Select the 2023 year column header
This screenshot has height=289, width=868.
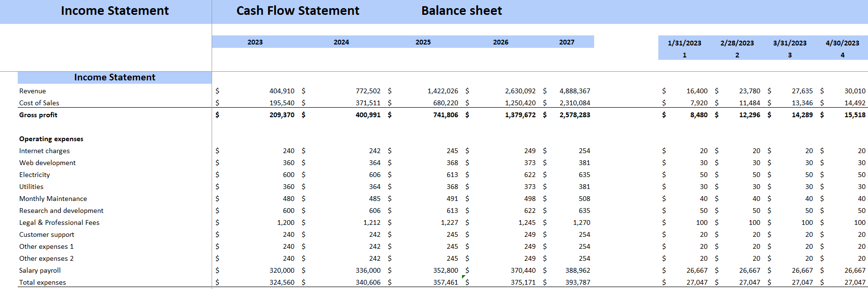[255, 42]
